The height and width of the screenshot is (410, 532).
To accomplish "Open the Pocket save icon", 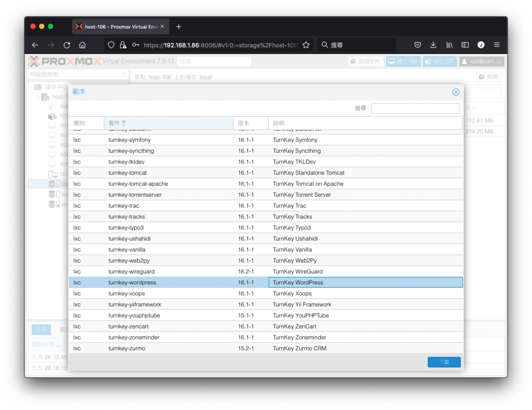I will (418, 45).
